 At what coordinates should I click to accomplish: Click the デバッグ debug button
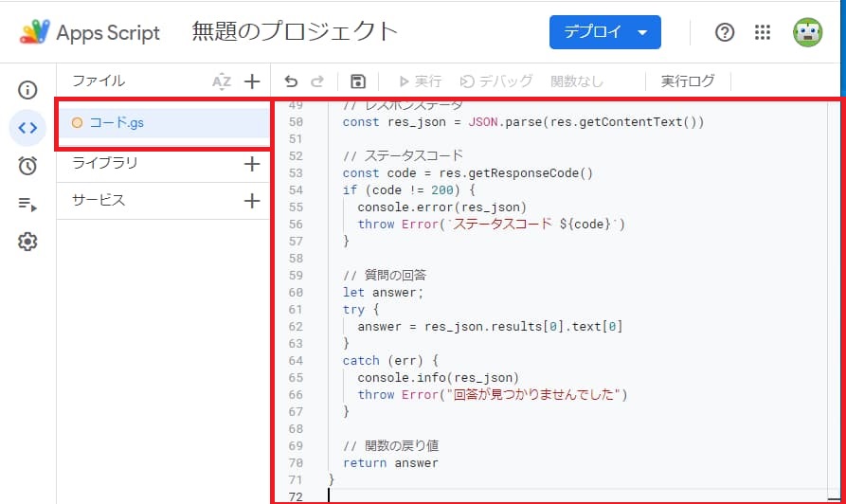click(496, 81)
